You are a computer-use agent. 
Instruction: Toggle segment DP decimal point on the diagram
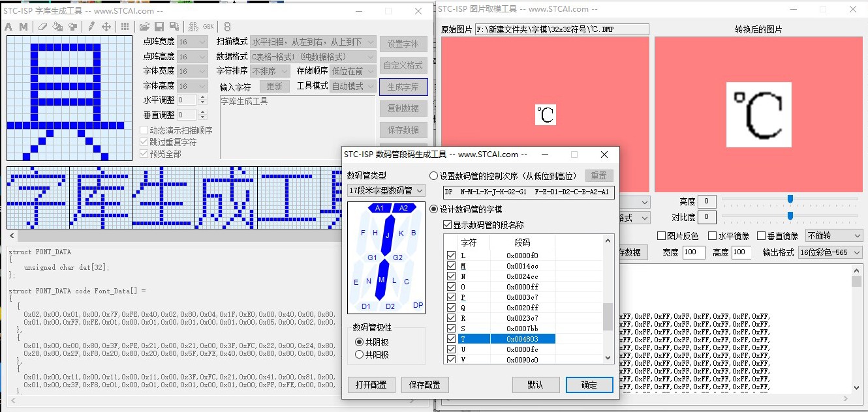418,305
